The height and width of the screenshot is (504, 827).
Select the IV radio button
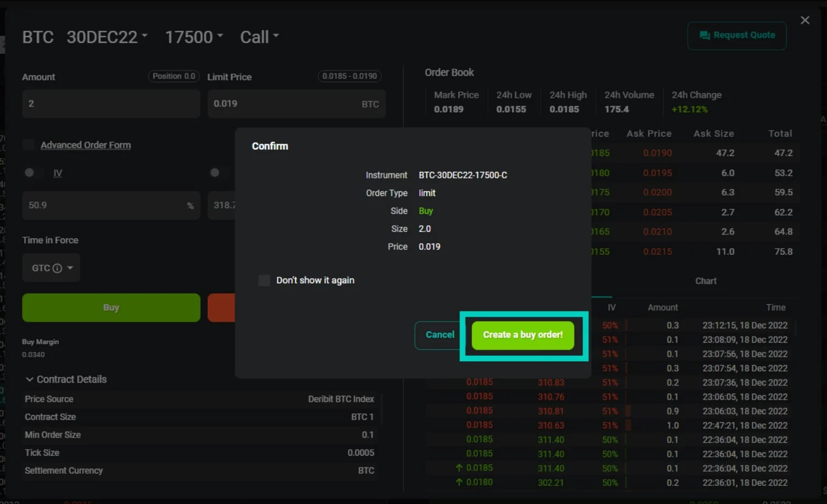[30, 172]
